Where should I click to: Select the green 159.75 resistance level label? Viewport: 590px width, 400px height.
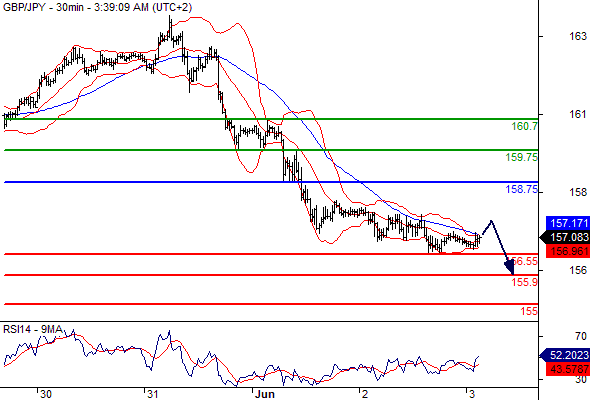[x=522, y=157]
